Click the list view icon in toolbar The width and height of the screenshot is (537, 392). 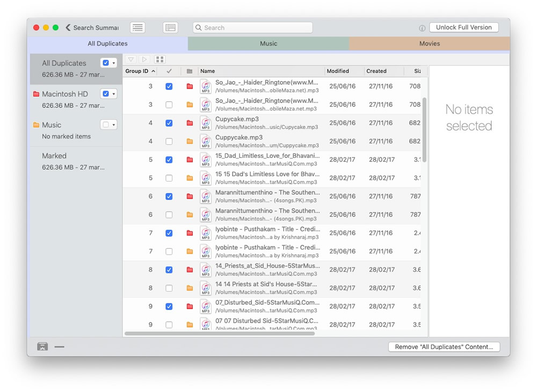(x=137, y=27)
